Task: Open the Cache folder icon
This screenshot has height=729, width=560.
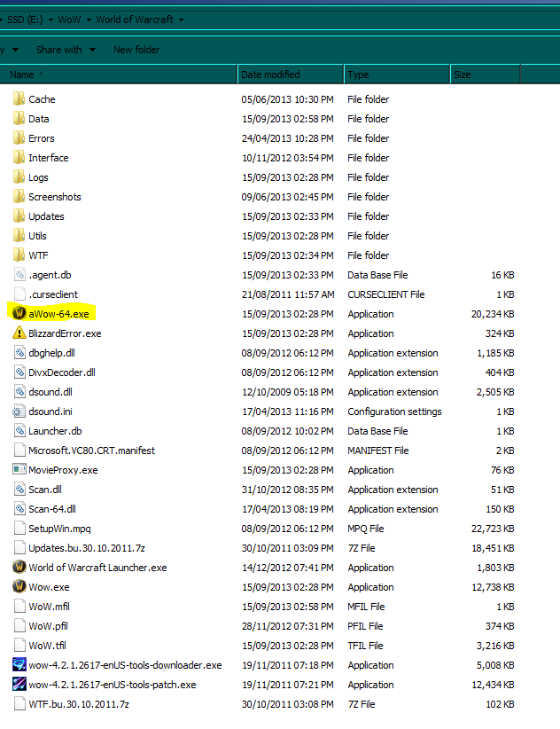Action: [19, 99]
